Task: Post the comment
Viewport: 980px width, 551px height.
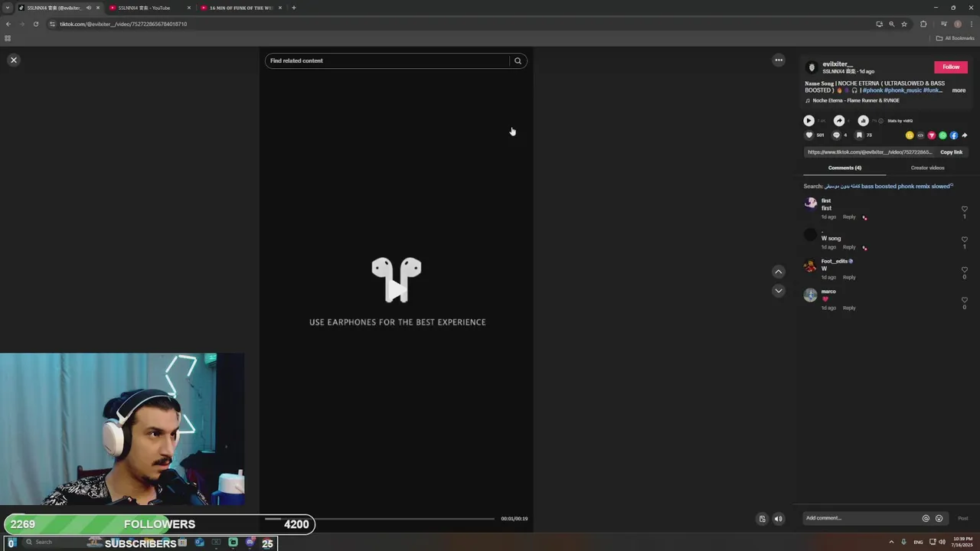Action: (963, 518)
